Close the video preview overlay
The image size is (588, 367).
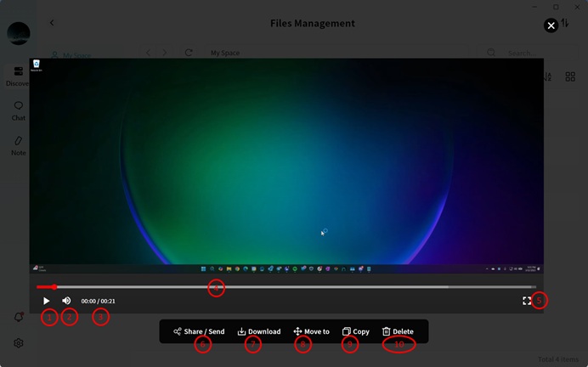point(551,25)
